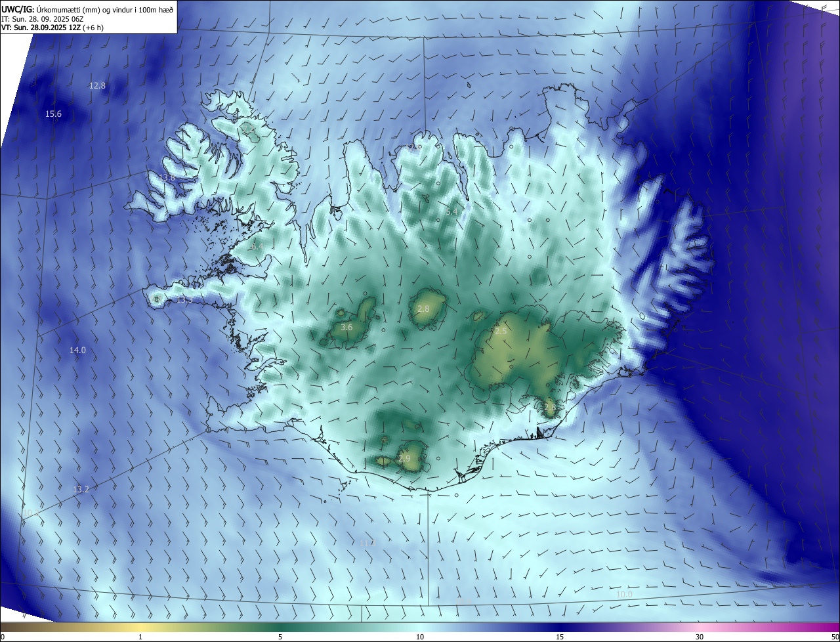
Task: Click the 10.0 value label
Action: tap(624, 595)
